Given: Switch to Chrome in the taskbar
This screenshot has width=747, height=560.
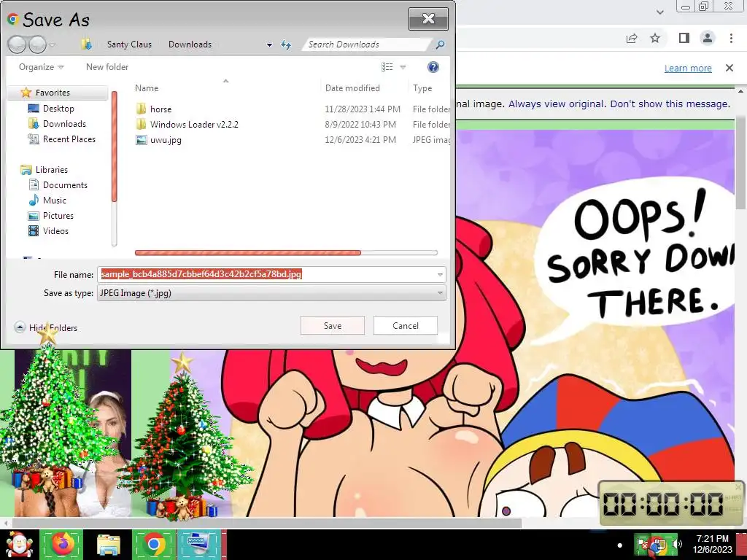Looking at the screenshot, I should pyautogui.click(x=154, y=545).
